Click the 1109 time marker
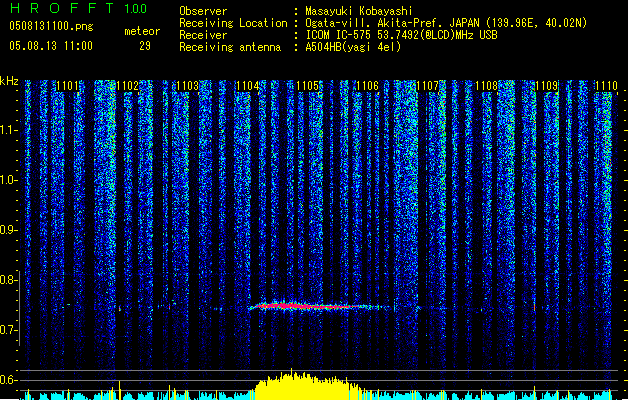 [x=547, y=85]
